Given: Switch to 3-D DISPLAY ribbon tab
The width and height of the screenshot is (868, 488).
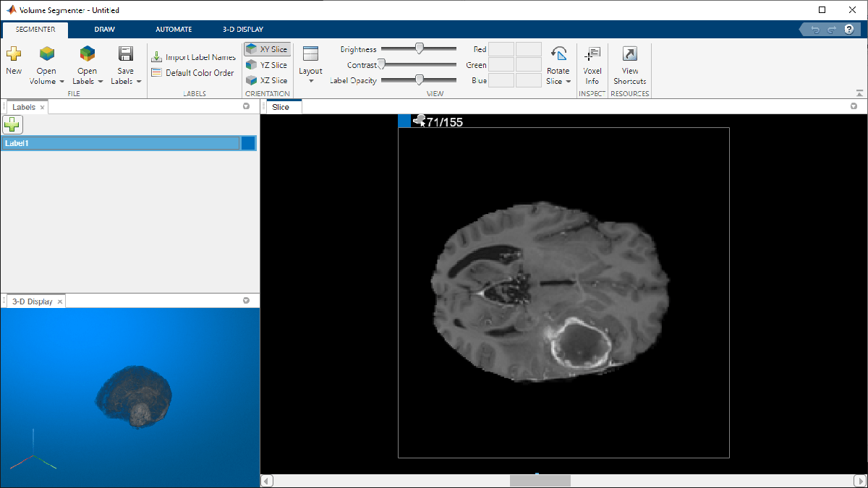Looking at the screenshot, I should 243,30.
